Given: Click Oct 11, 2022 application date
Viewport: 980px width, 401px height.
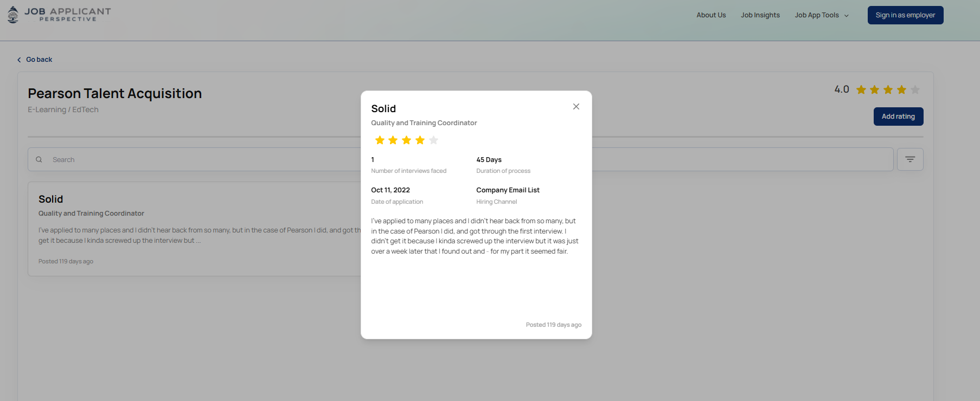Looking at the screenshot, I should point(390,190).
